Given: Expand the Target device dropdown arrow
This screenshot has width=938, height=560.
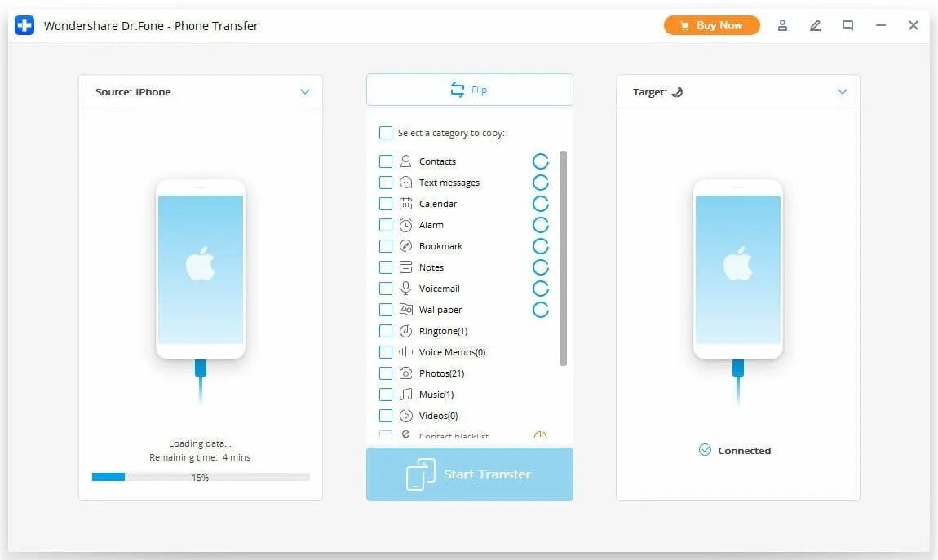Looking at the screenshot, I should click(x=843, y=91).
